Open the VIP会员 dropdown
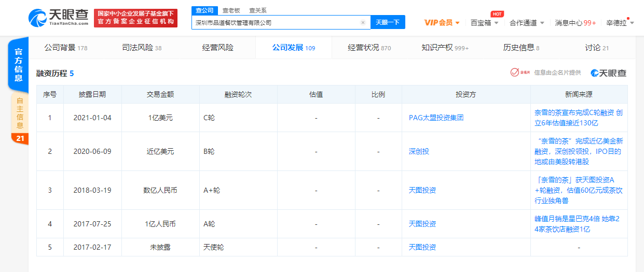 point(442,22)
